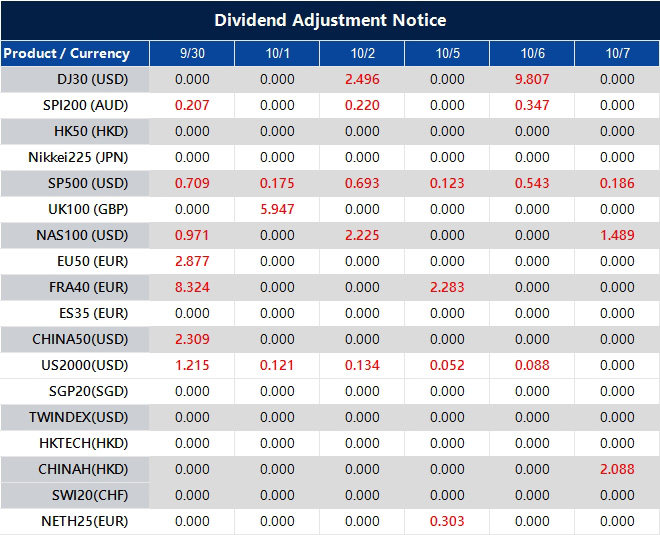Select UK100 value 5.947
660x535 pixels.
tap(277, 209)
